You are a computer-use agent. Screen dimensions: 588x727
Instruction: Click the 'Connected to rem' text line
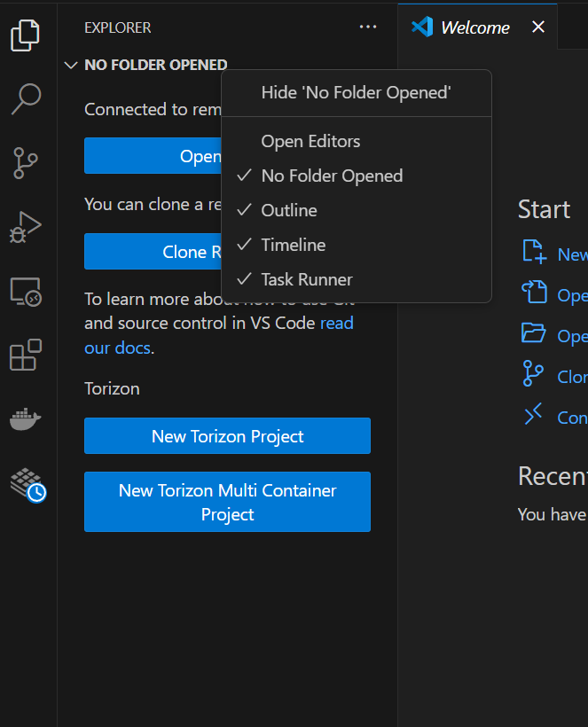point(153,109)
